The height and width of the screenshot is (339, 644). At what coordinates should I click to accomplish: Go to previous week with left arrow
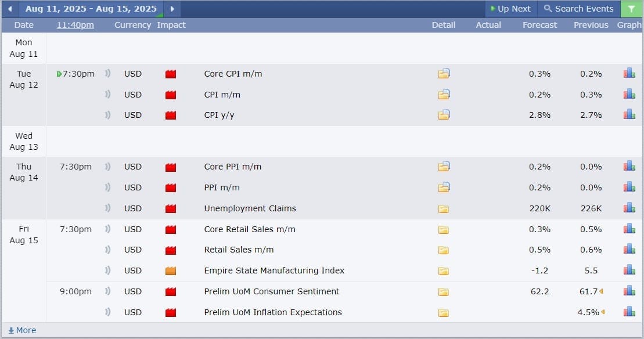click(x=9, y=9)
